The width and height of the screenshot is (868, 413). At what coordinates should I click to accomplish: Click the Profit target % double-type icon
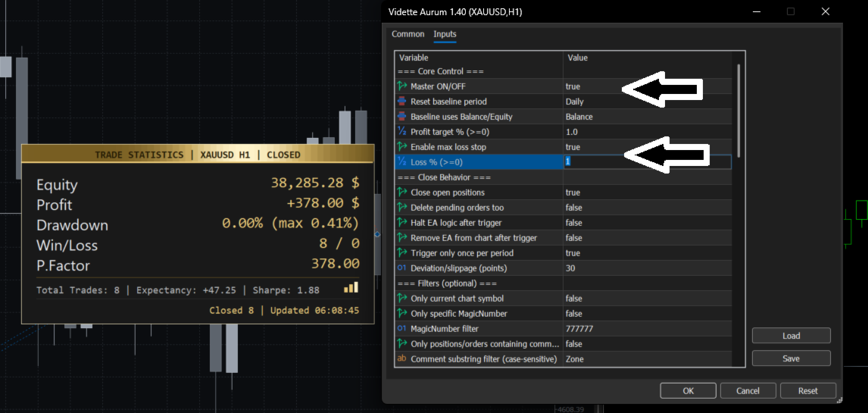point(402,132)
